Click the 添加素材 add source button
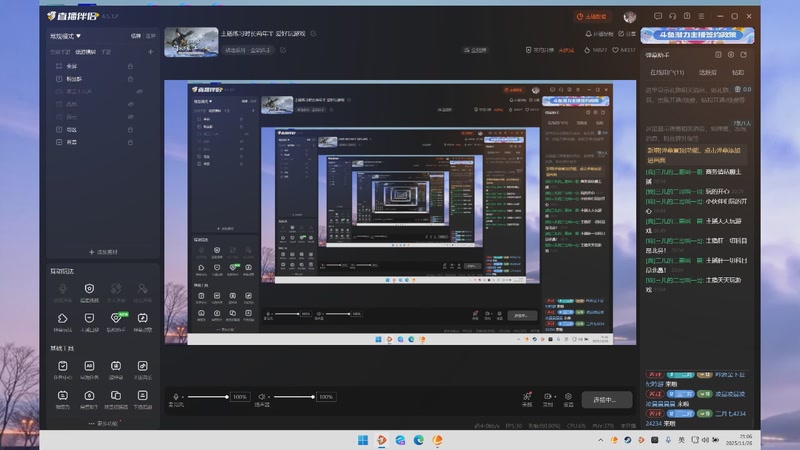 click(103, 252)
